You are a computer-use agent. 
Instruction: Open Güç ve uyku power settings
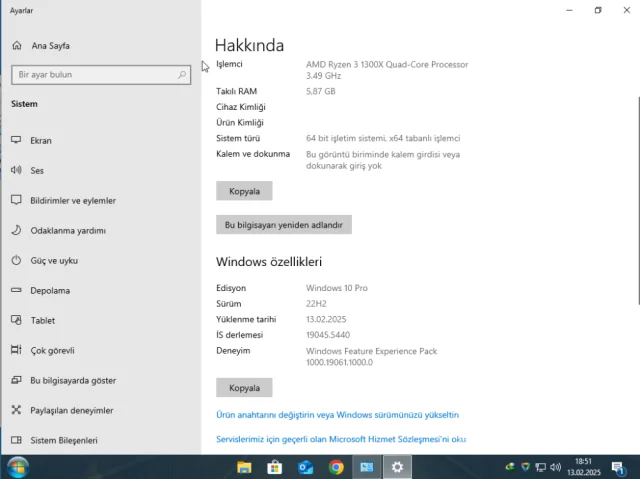[53, 261]
